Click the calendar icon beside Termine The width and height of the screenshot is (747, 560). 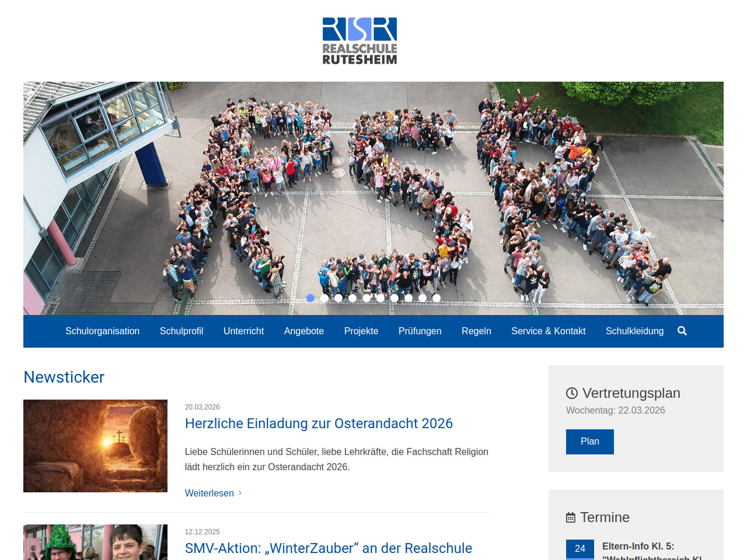pos(571,517)
